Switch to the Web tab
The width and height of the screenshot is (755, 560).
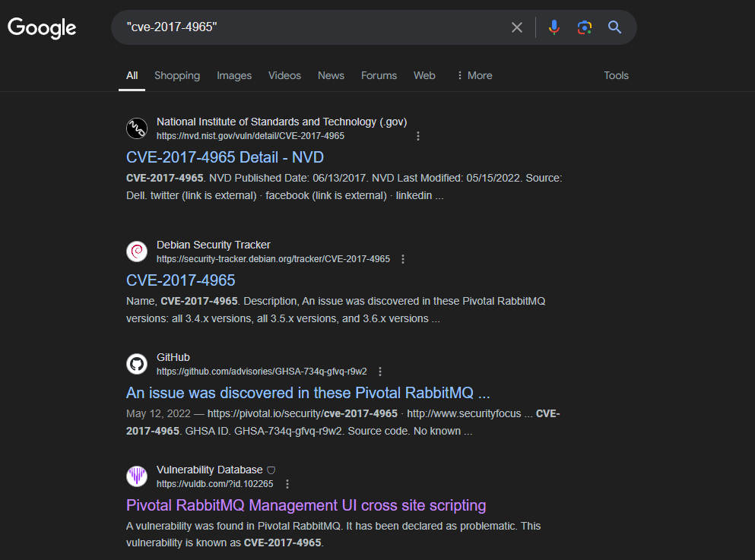pos(424,75)
